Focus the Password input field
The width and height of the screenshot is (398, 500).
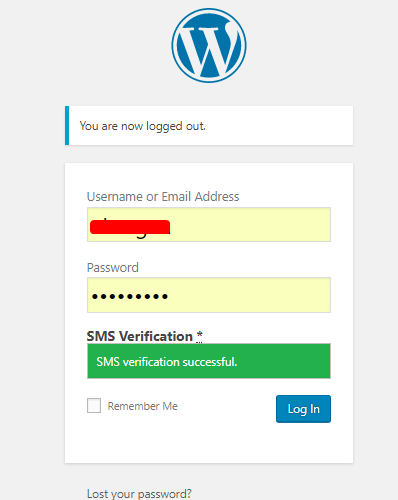(209, 295)
